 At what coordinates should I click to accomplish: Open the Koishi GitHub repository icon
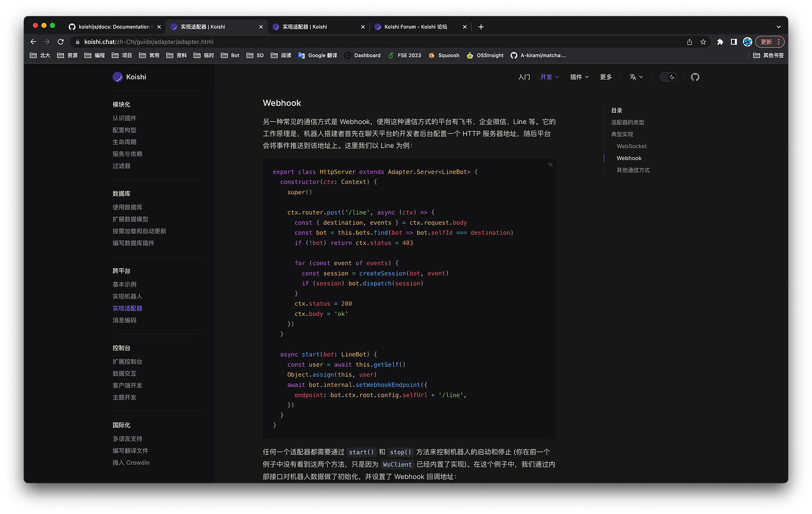point(695,76)
